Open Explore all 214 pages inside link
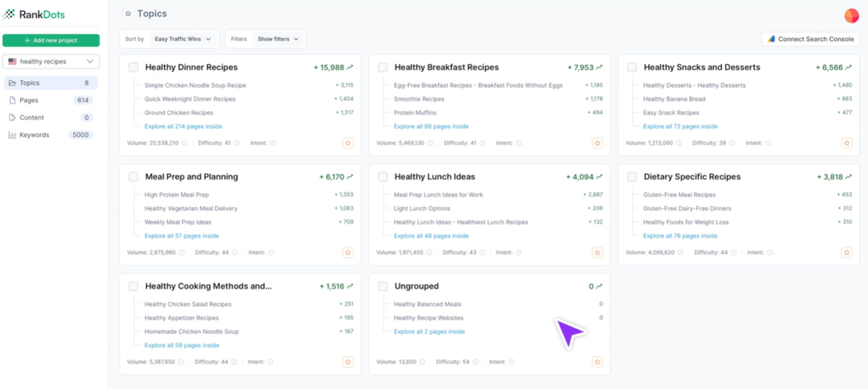Screen dimensions: 868x389 pos(182,126)
